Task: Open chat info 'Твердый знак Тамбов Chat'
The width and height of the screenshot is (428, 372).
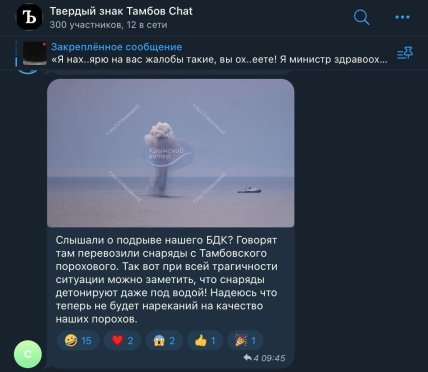Action: coord(121,11)
